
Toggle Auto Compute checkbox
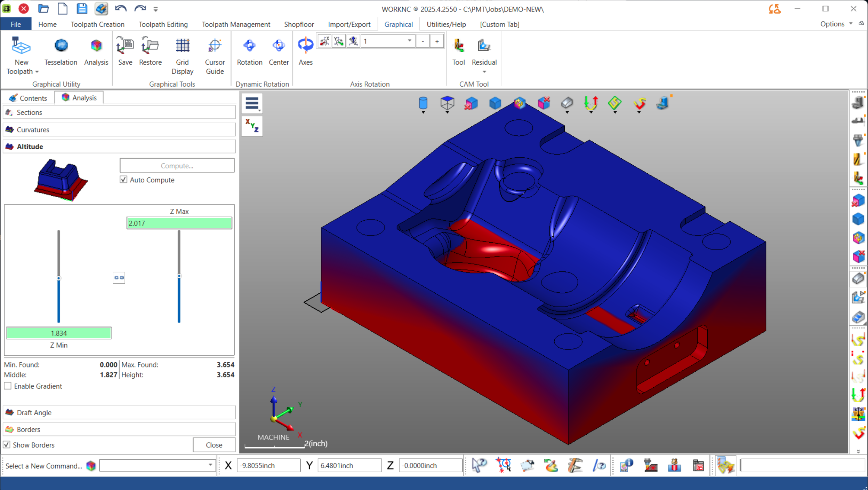click(123, 180)
